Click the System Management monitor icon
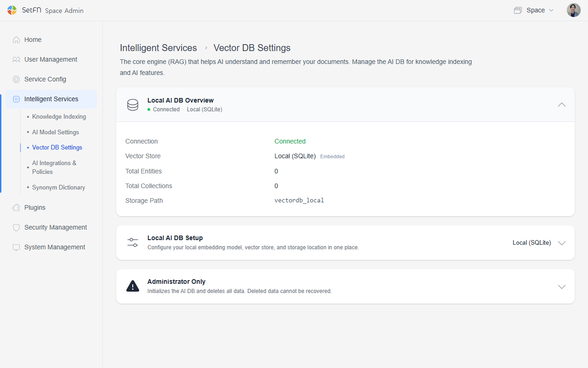 [16, 247]
